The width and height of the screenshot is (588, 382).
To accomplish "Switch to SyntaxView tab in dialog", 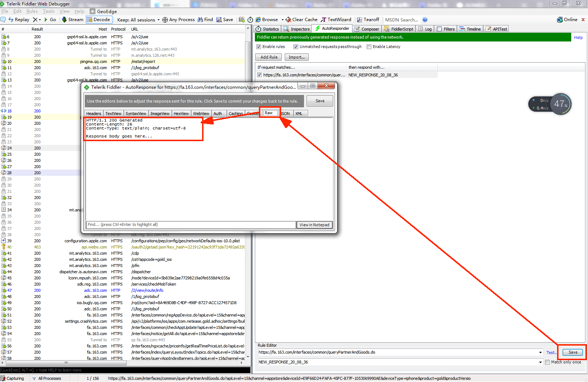I will pos(136,114).
